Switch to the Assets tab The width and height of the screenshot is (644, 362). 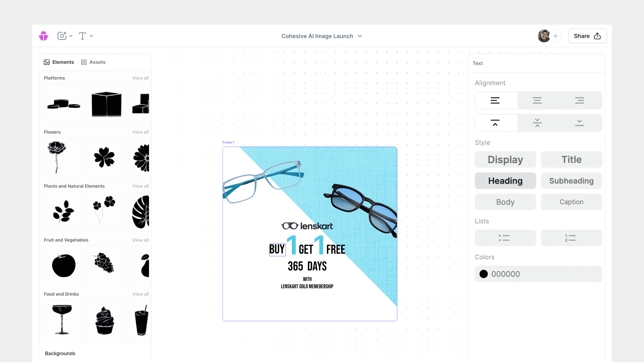point(93,62)
